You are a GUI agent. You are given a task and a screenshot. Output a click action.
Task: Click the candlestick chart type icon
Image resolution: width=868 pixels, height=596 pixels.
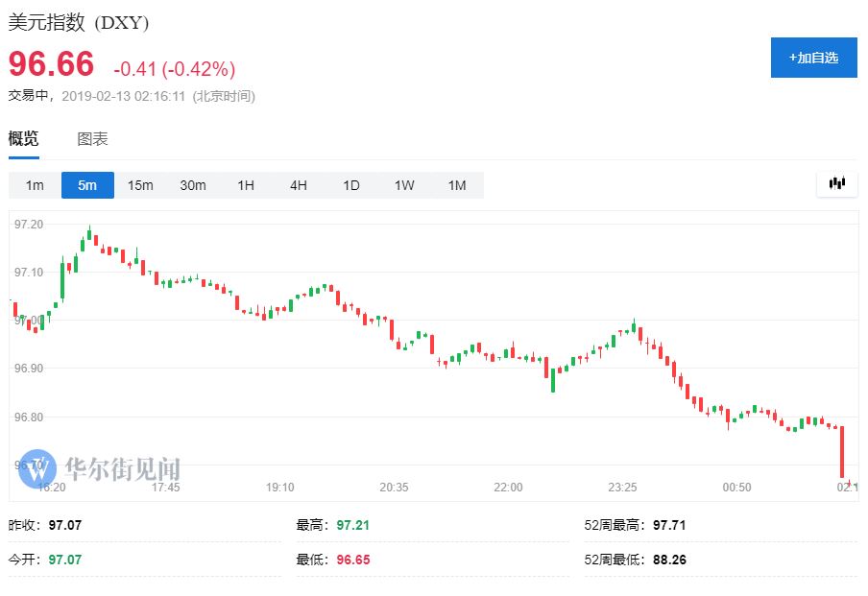coord(836,183)
